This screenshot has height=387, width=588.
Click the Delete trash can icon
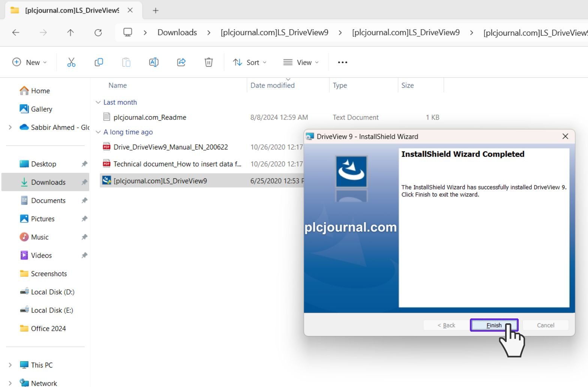click(x=209, y=62)
